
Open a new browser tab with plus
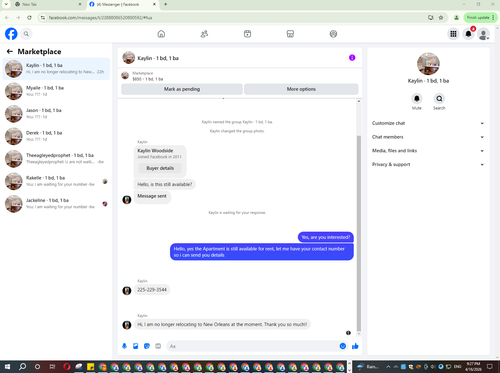[166, 4]
